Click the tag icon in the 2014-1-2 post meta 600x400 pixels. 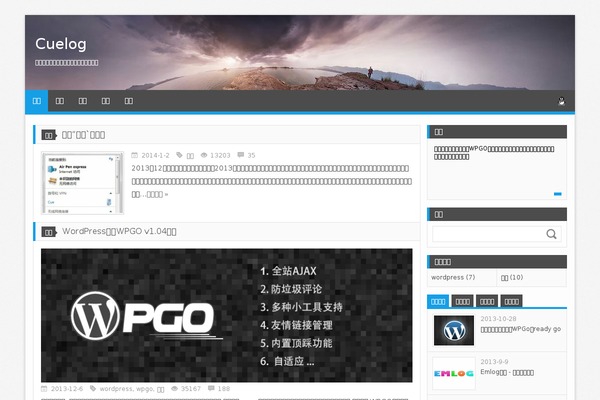click(179, 155)
